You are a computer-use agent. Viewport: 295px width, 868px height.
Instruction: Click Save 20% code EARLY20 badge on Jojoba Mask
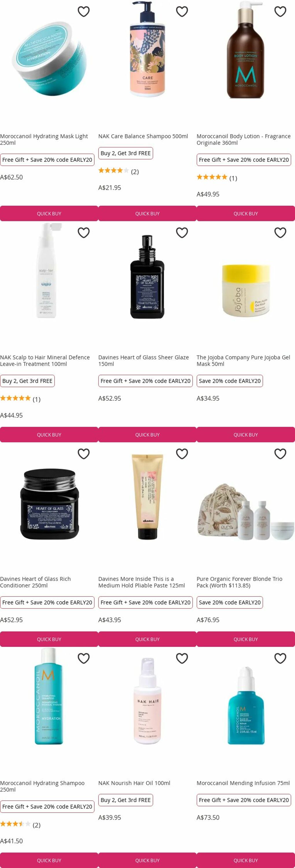coord(230,381)
